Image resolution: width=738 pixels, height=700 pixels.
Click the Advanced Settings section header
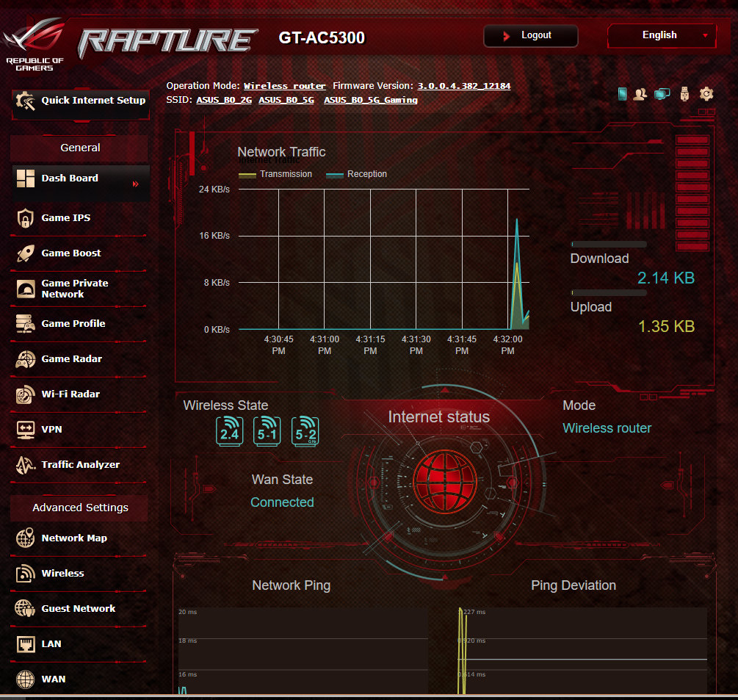point(79,508)
